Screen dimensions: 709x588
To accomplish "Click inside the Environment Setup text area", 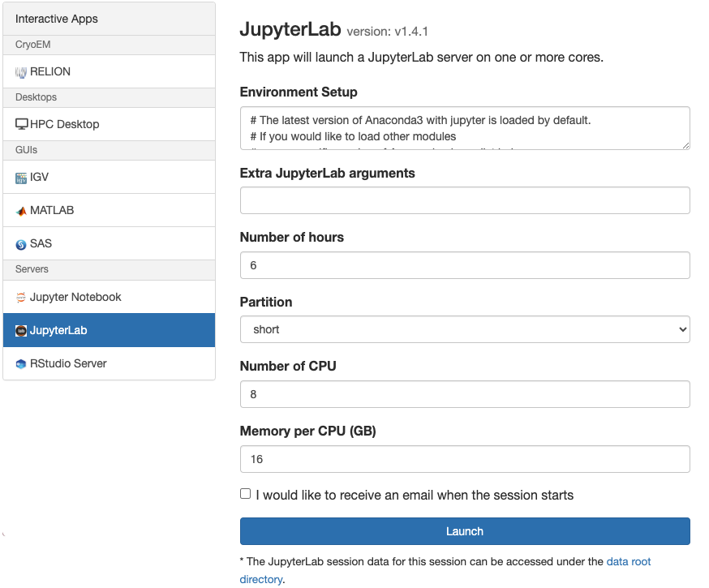I will tap(465, 128).
